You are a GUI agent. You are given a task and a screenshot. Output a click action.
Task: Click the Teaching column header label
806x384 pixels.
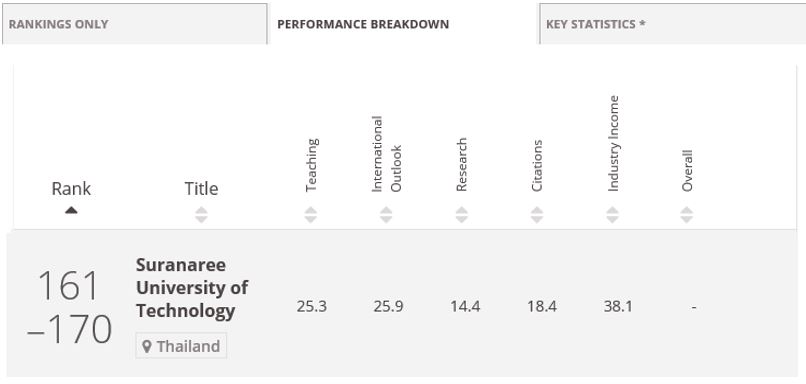(312, 165)
